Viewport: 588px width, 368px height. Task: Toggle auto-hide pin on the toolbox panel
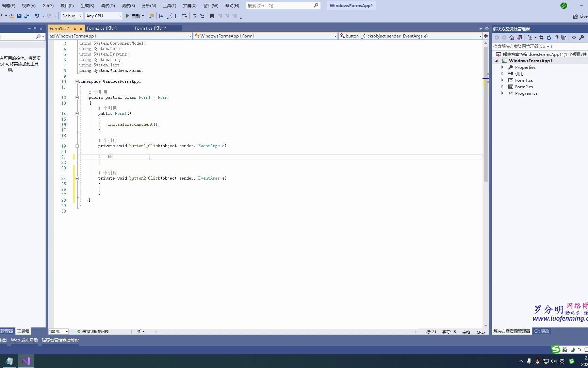click(x=35, y=29)
